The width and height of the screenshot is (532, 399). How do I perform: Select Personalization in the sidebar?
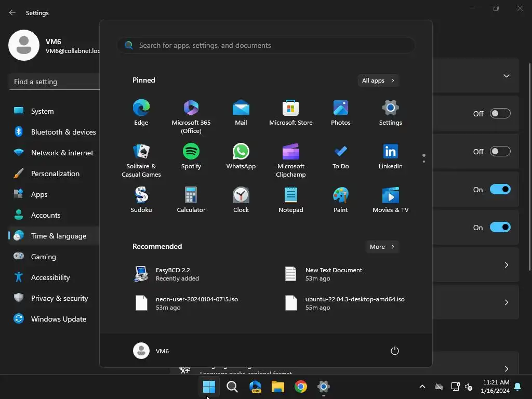[54, 174]
